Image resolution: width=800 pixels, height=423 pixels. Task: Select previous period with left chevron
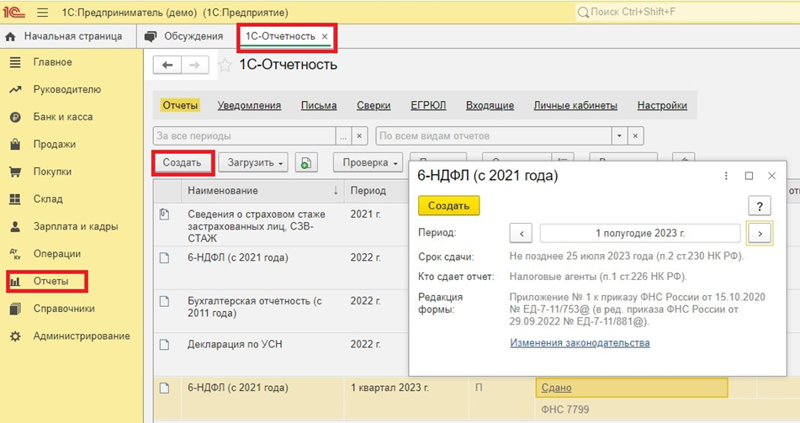tap(521, 234)
